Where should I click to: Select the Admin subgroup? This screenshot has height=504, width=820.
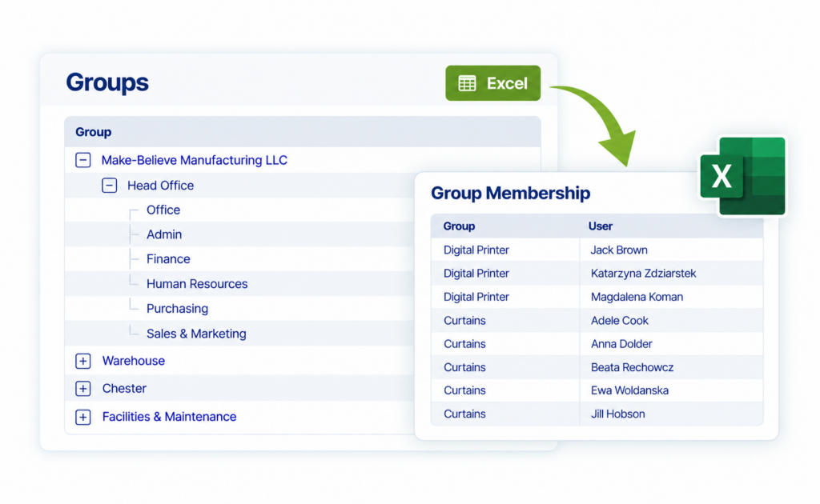pyautogui.click(x=164, y=234)
